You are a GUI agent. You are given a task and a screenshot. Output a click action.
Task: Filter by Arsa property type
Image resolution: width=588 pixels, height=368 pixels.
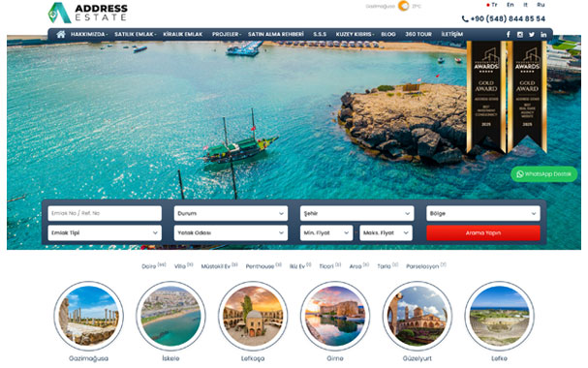tap(358, 265)
